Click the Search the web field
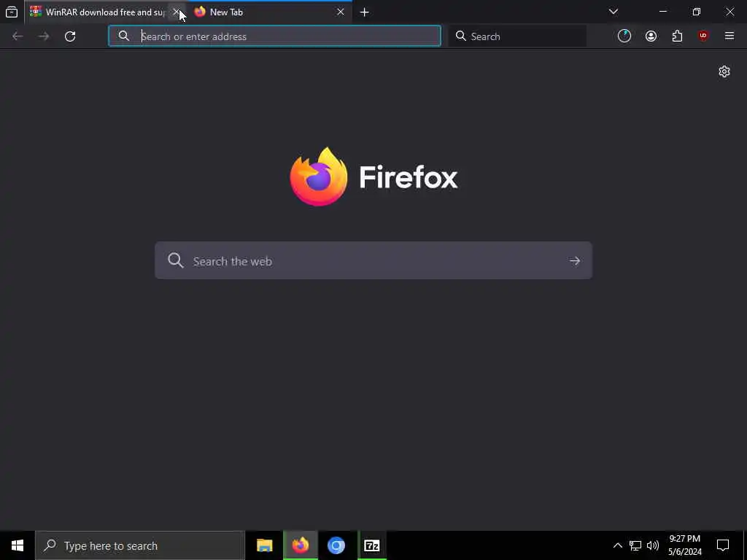747x560 pixels. tap(373, 260)
